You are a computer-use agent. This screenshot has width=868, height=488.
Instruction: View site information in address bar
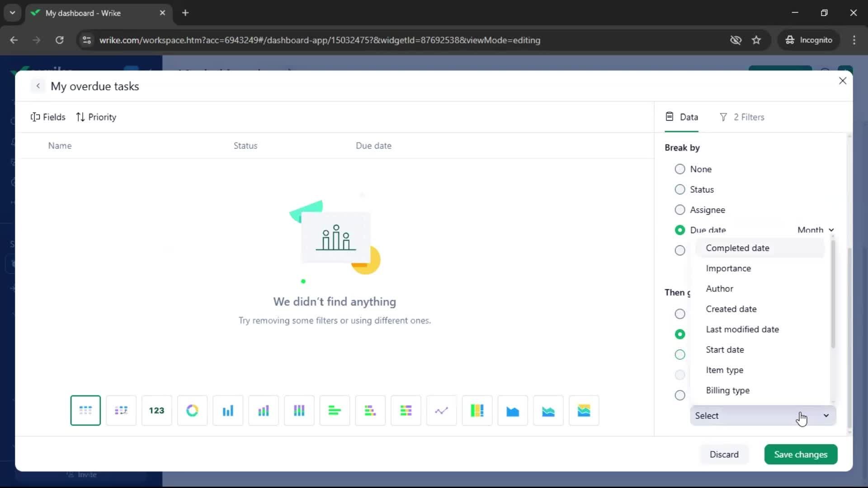pos(87,40)
